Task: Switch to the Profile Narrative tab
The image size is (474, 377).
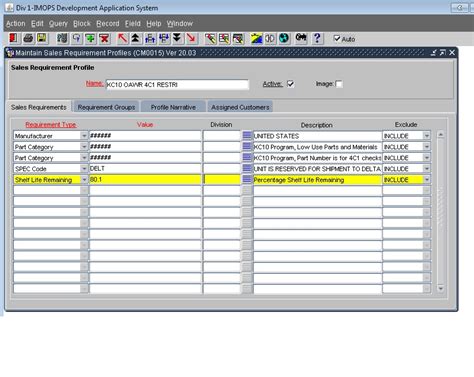Action: tap(173, 107)
